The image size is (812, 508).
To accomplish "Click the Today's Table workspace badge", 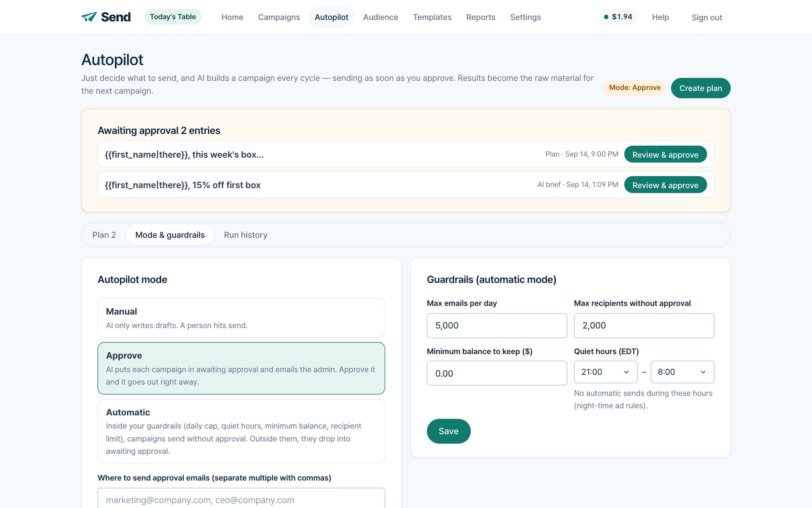I will 173,17.
